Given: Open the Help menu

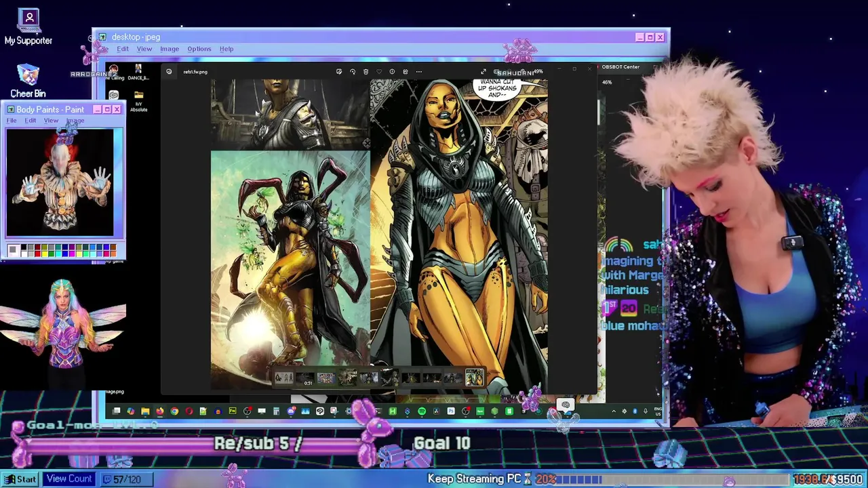Looking at the screenshot, I should [226, 49].
